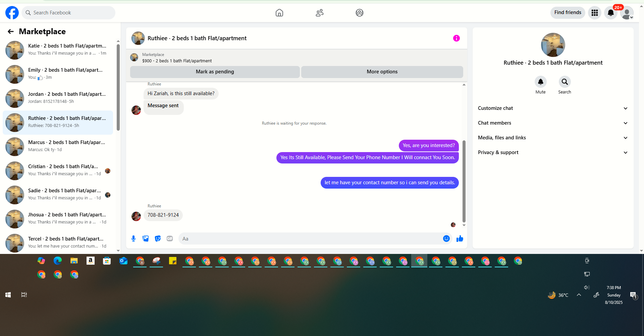Open the notifications bell with 20+ badge
Screen dimensions: 644x336
(611, 13)
